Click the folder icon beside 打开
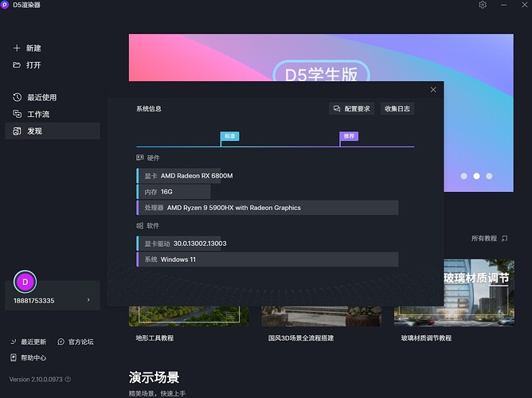 click(x=17, y=64)
